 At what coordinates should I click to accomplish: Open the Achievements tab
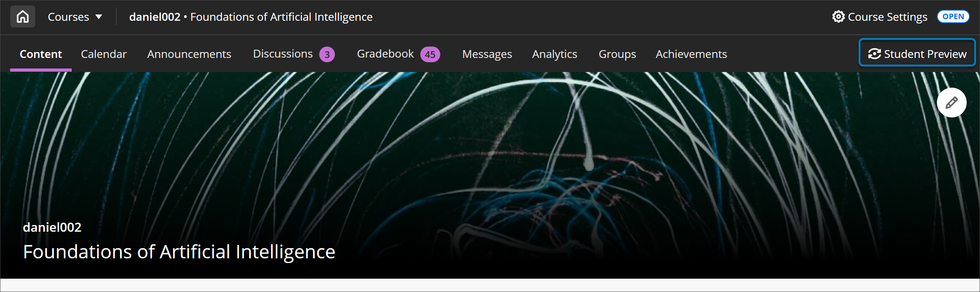click(691, 54)
